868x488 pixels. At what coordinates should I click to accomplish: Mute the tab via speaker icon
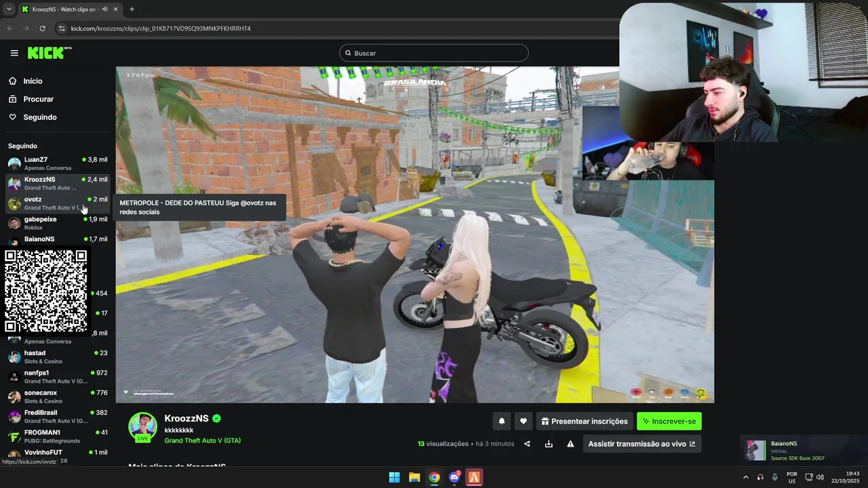(x=104, y=9)
